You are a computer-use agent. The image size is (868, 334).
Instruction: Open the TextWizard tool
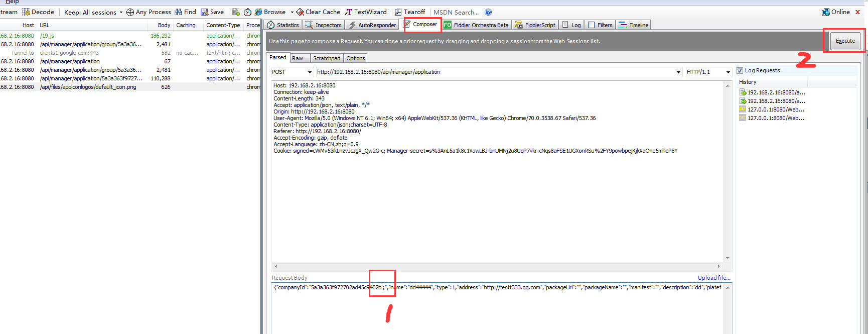tap(366, 12)
